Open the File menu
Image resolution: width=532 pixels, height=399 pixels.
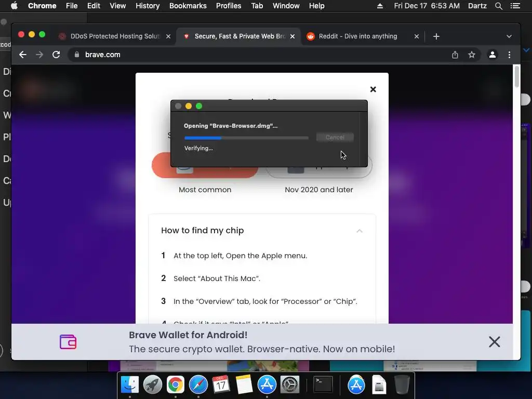[72, 6]
